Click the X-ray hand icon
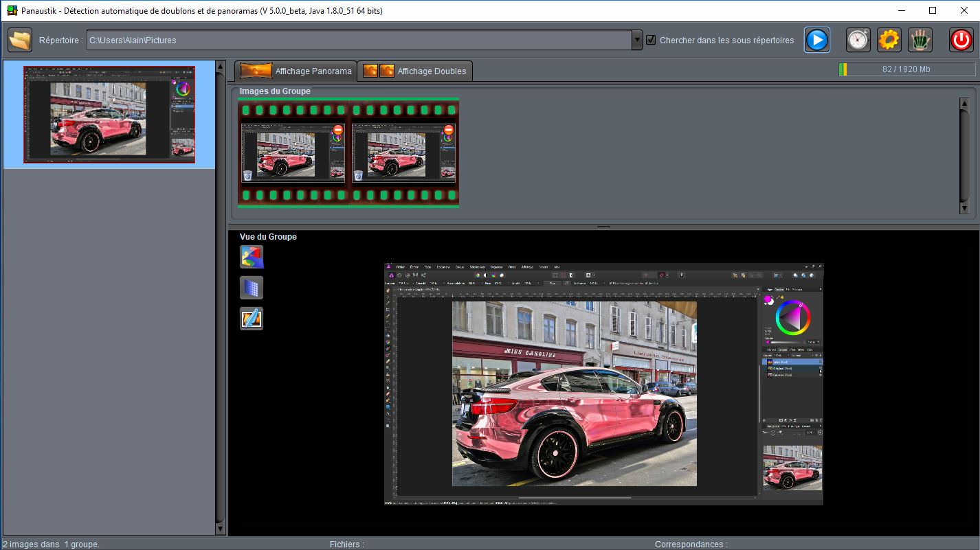The image size is (980, 550). 920,40
